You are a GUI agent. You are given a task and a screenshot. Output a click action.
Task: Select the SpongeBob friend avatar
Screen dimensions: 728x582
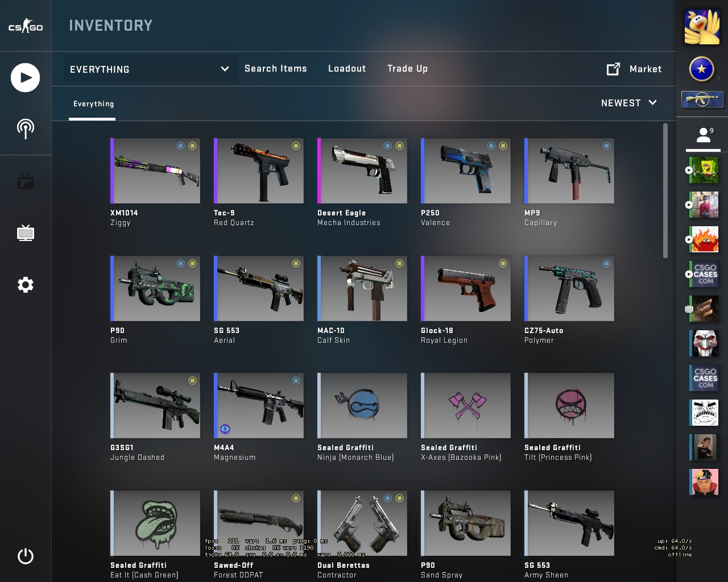pos(704,170)
